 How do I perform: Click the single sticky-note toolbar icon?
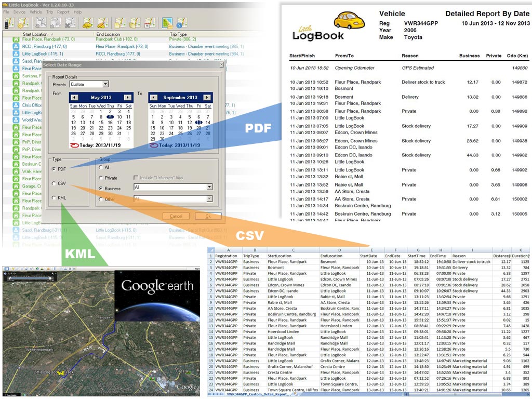pyautogui.click(x=120, y=23)
